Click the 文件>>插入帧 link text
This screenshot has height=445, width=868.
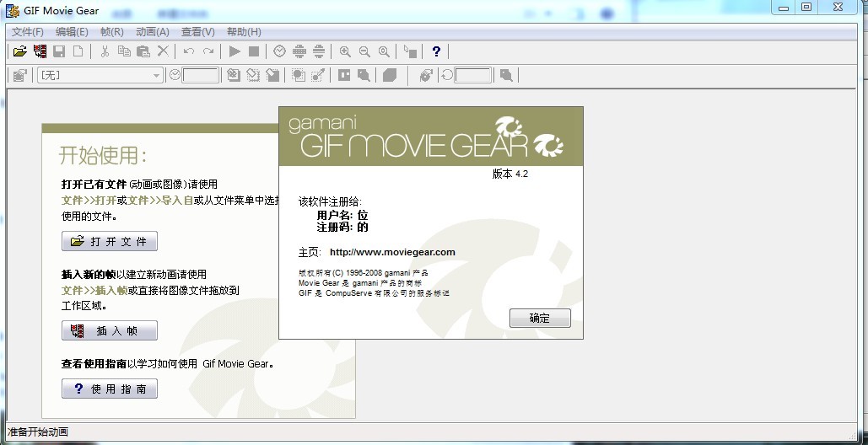94,290
